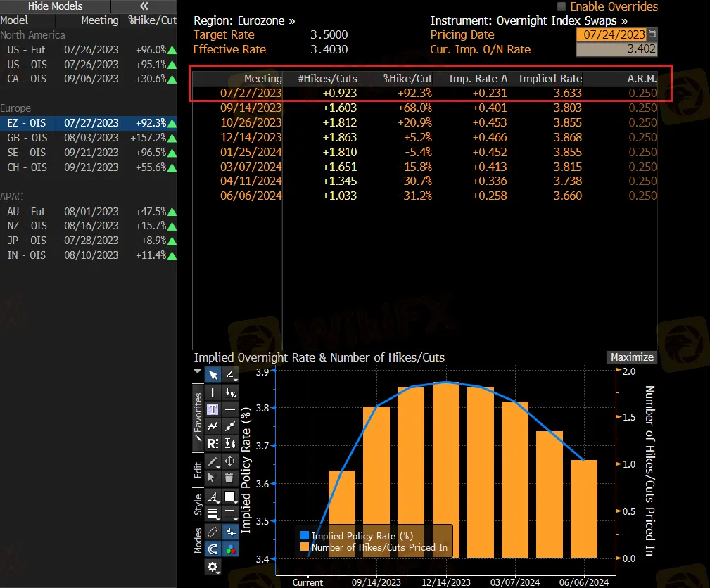Click the percent change measurement tool
The image size is (710, 588).
[229, 392]
